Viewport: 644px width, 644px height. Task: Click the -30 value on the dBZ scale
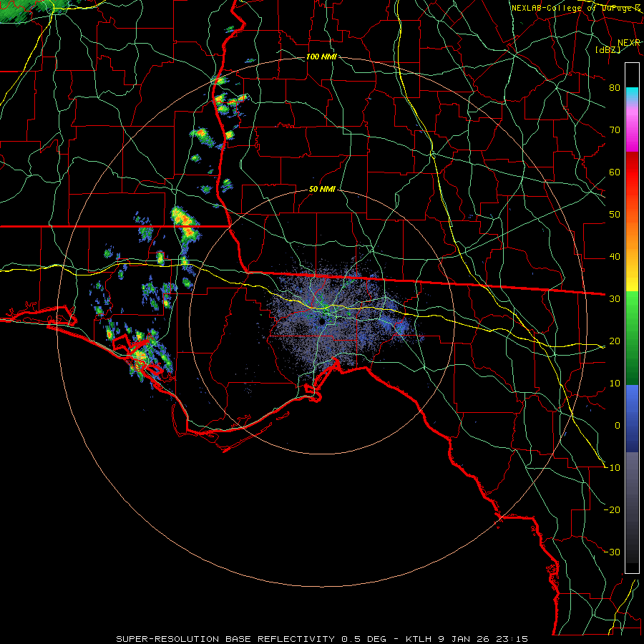[x=612, y=552]
